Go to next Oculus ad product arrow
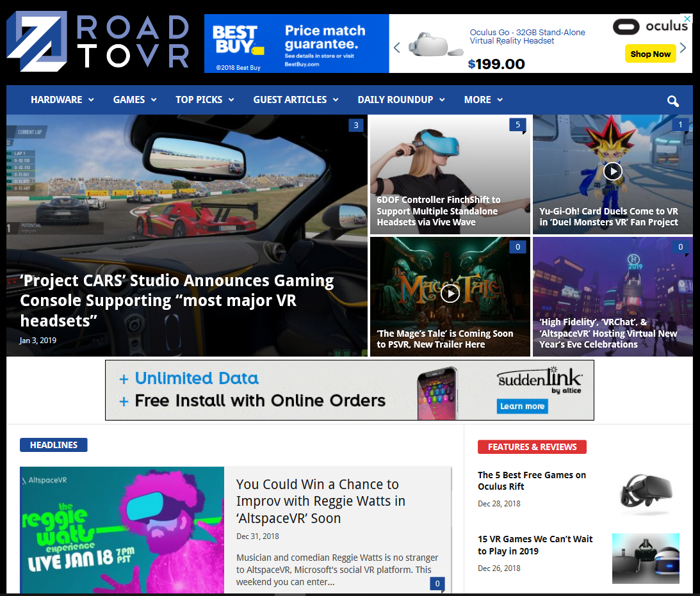 (x=683, y=47)
